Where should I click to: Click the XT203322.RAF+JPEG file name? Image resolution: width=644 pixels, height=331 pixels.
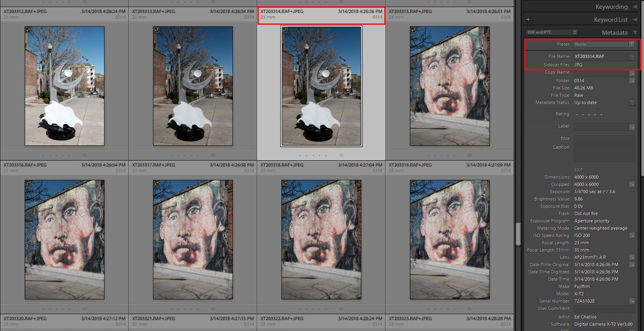coord(282,318)
